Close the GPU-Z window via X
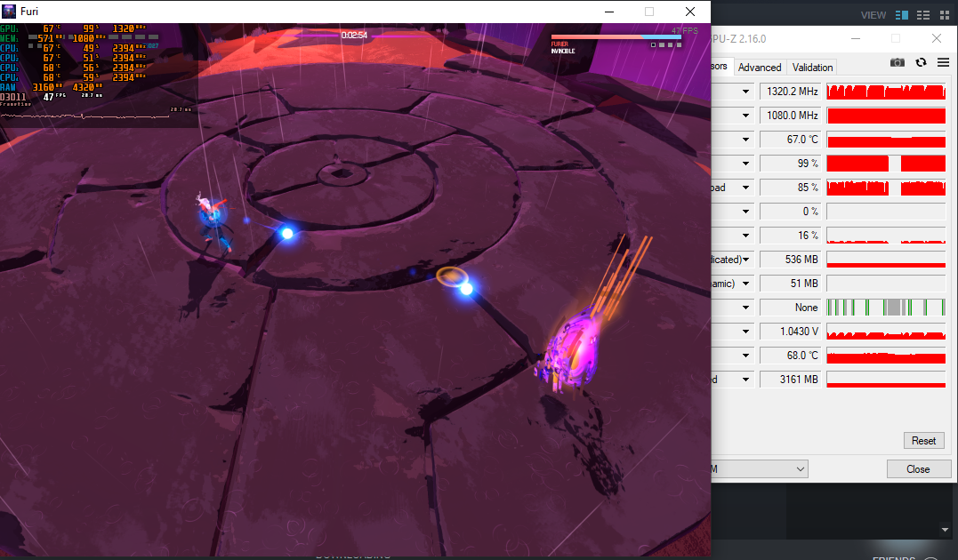 [937, 38]
